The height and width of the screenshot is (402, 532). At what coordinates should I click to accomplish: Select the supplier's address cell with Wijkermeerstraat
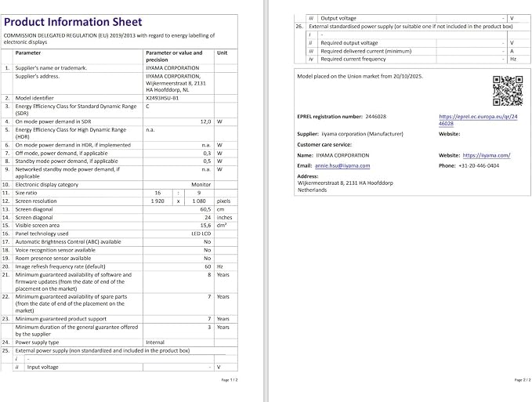(x=179, y=83)
